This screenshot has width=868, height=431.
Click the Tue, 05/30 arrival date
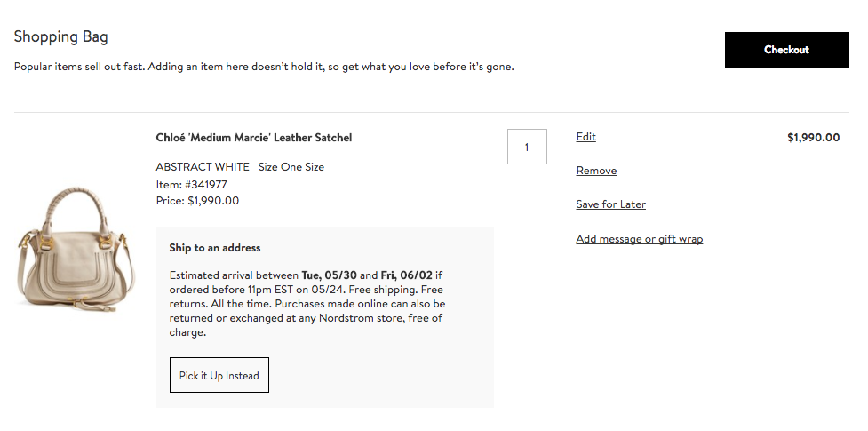click(330, 275)
